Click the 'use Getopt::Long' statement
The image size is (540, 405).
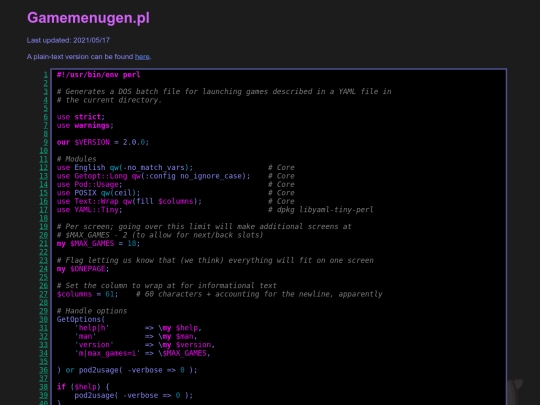tap(154, 176)
